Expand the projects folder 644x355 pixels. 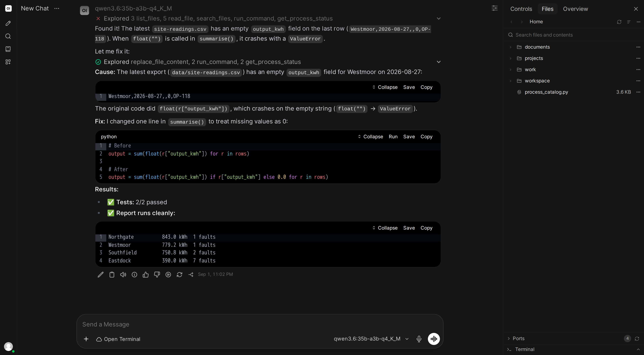(x=510, y=58)
